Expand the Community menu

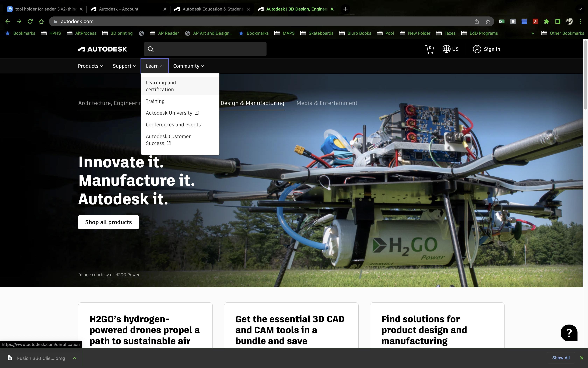tap(188, 66)
